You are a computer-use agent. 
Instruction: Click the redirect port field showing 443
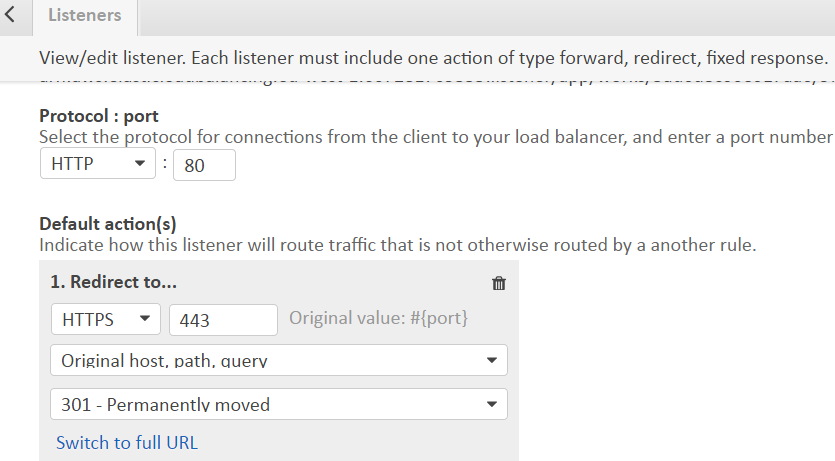click(x=224, y=320)
